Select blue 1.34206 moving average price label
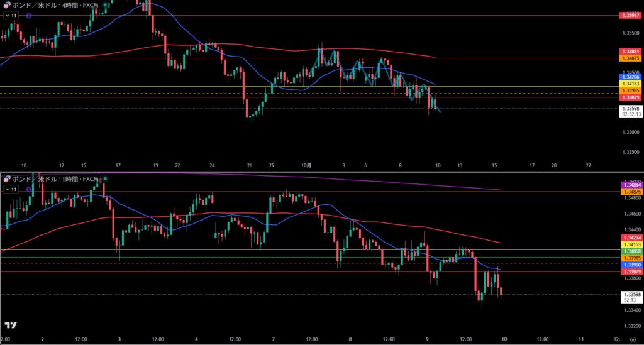 tap(630, 77)
